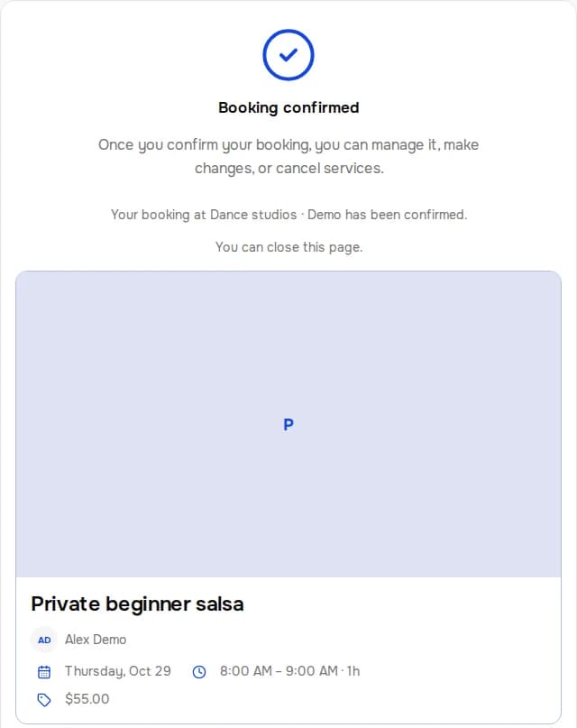Click the $55.00 price text

tap(87, 699)
